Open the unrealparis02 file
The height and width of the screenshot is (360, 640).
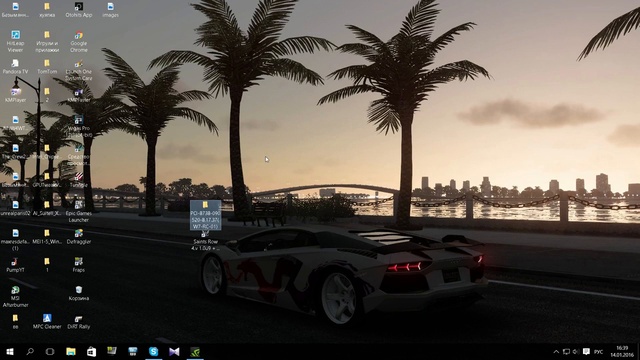pyautogui.click(x=15, y=209)
